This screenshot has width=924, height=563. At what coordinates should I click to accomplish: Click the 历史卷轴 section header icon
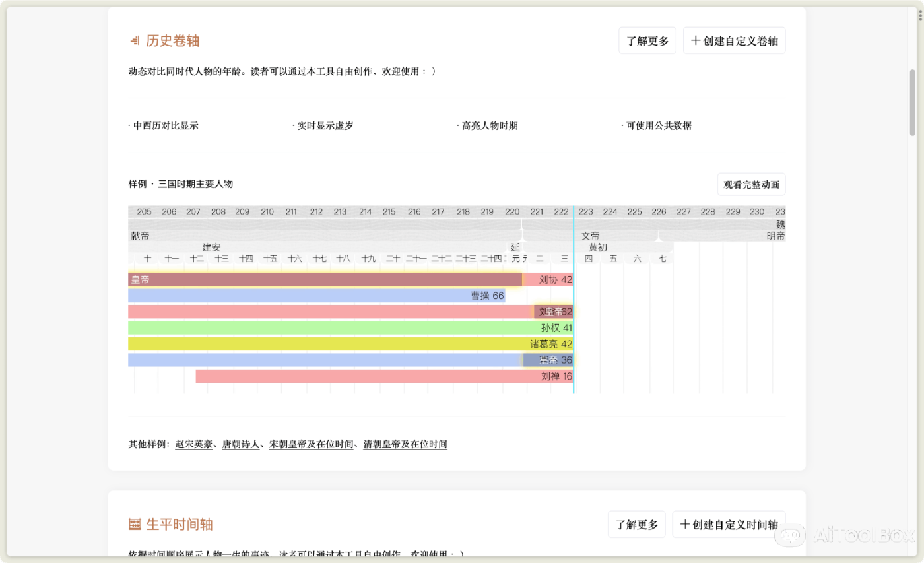point(134,40)
